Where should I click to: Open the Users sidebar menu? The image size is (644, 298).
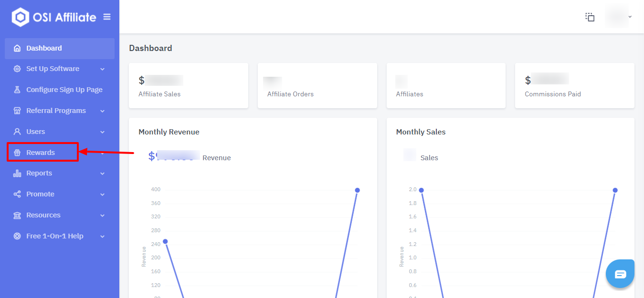click(x=60, y=132)
